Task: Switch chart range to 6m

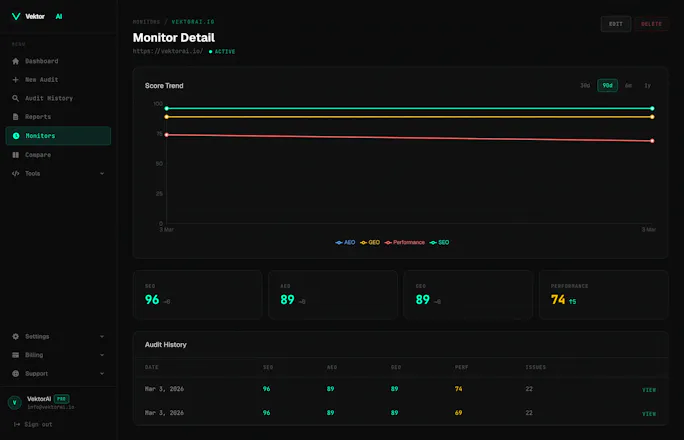Action: click(x=628, y=85)
